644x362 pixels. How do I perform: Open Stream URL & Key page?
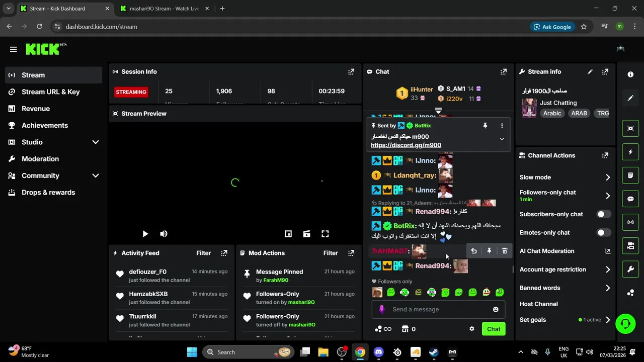coord(53,92)
